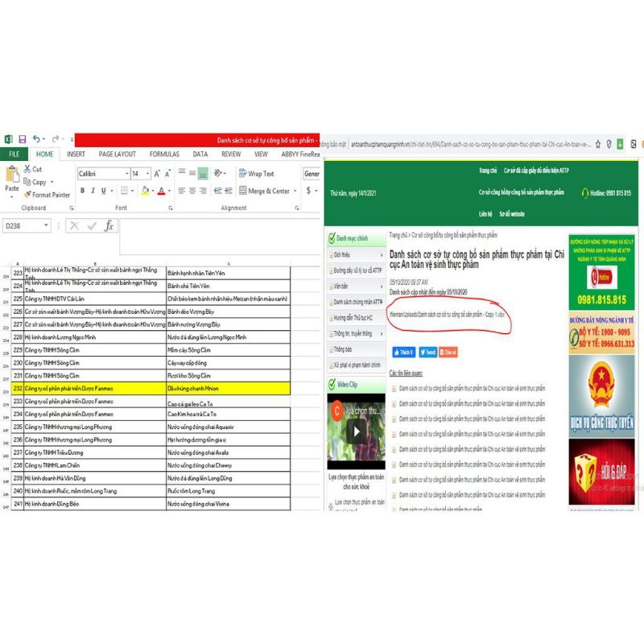Expand the Paste options arrow under Paste
Screen dimensions: 644x644
(x=12, y=197)
